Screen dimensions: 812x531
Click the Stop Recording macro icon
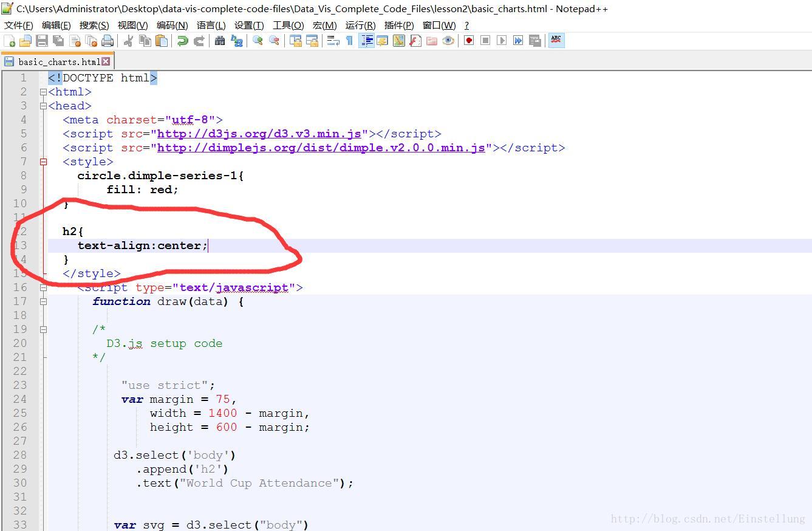[485, 41]
